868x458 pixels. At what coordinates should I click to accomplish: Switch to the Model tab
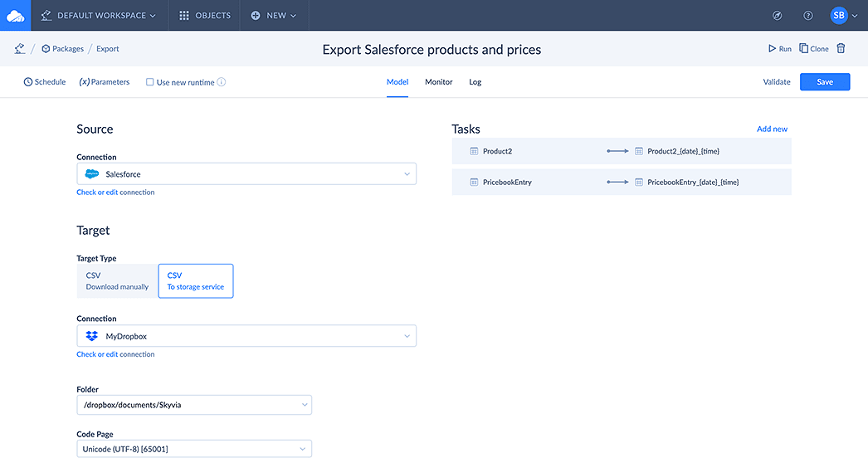point(397,82)
